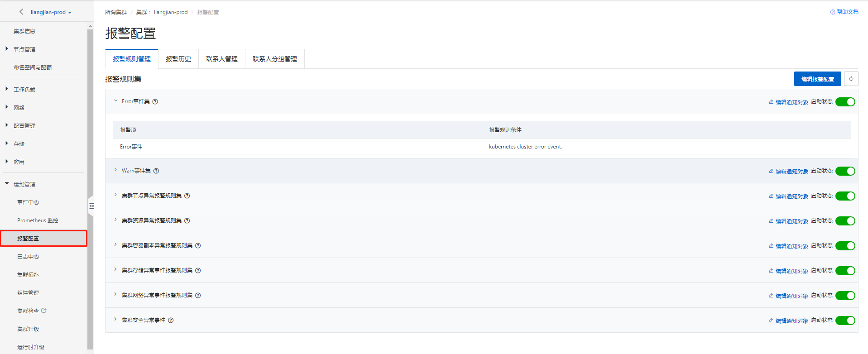The height and width of the screenshot is (354, 868).
Task: Toggle off Warn事件集 启动状态 switch
Action: coord(845,171)
